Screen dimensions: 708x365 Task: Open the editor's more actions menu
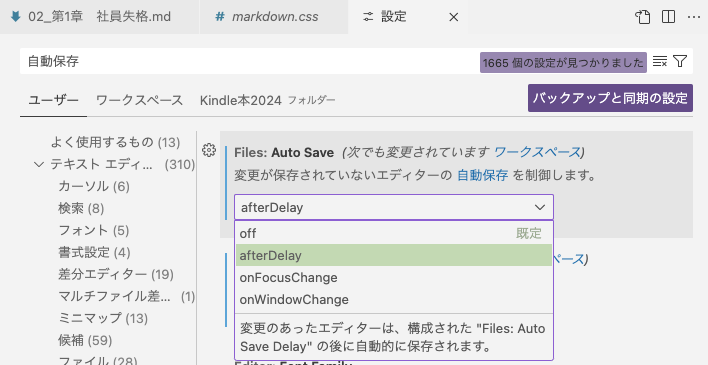tap(694, 17)
